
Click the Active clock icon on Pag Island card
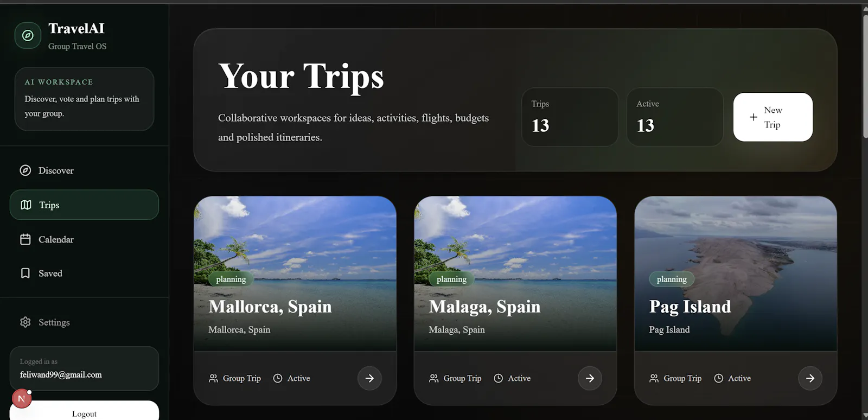(x=718, y=378)
